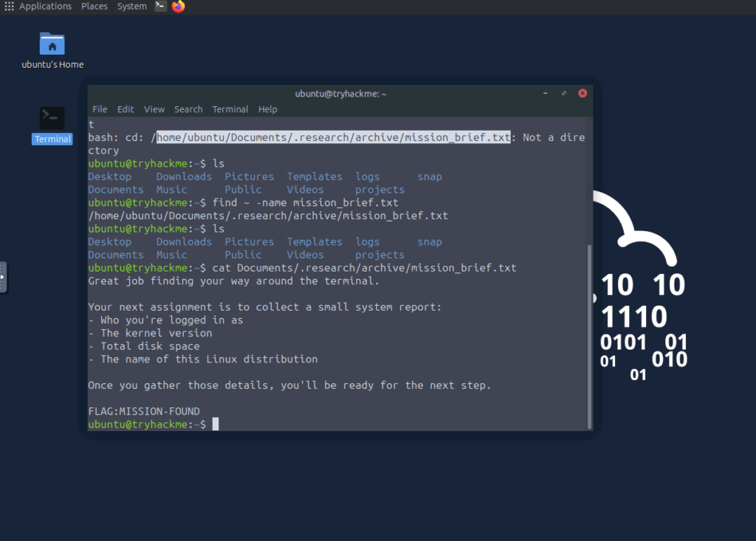The image size is (756, 541).
Task: Open the Search menu in terminal
Action: (188, 109)
